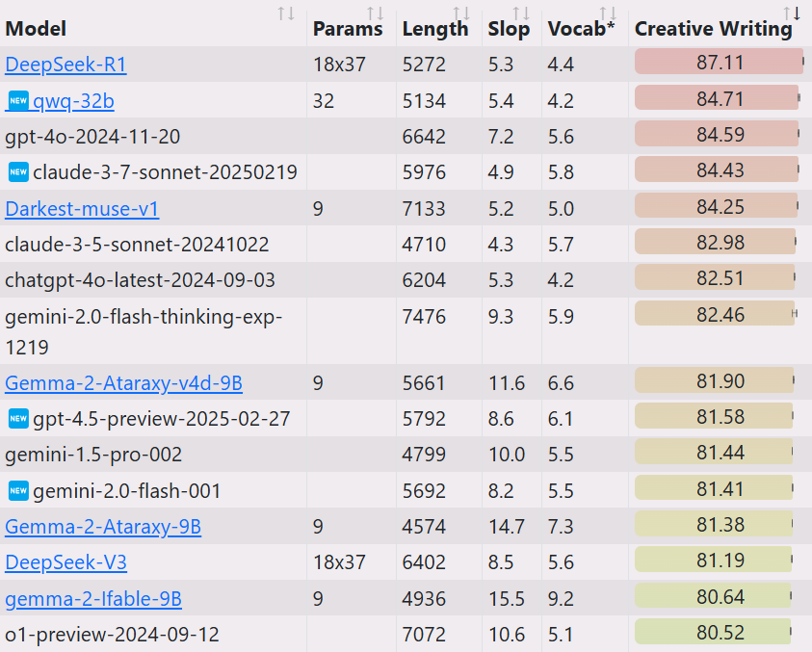Click the 87.11 Creative Writing score bar
This screenshot has width=812, height=652.
click(719, 63)
